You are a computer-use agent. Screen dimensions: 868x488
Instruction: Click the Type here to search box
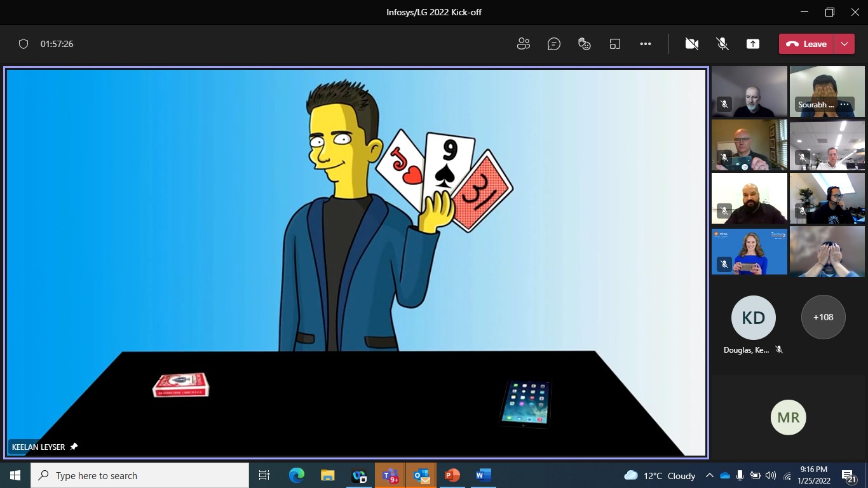coord(140,475)
